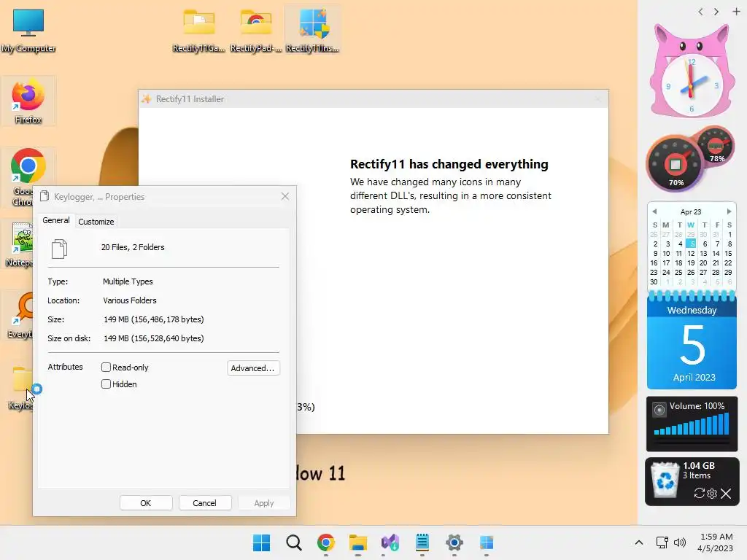Viewport: 747px width, 560px height.
Task: Click the small gauge showing 78%
Action: [715, 145]
